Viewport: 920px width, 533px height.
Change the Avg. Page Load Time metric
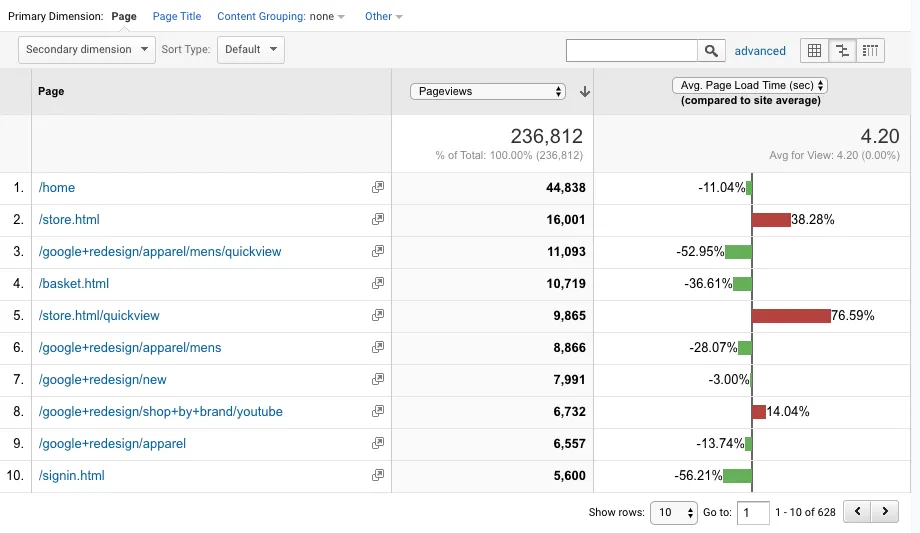[x=750, y=86]
